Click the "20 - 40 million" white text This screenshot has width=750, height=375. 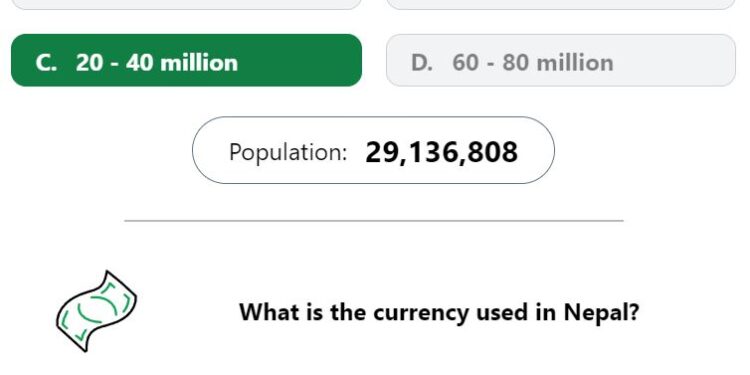pos(156,63)
